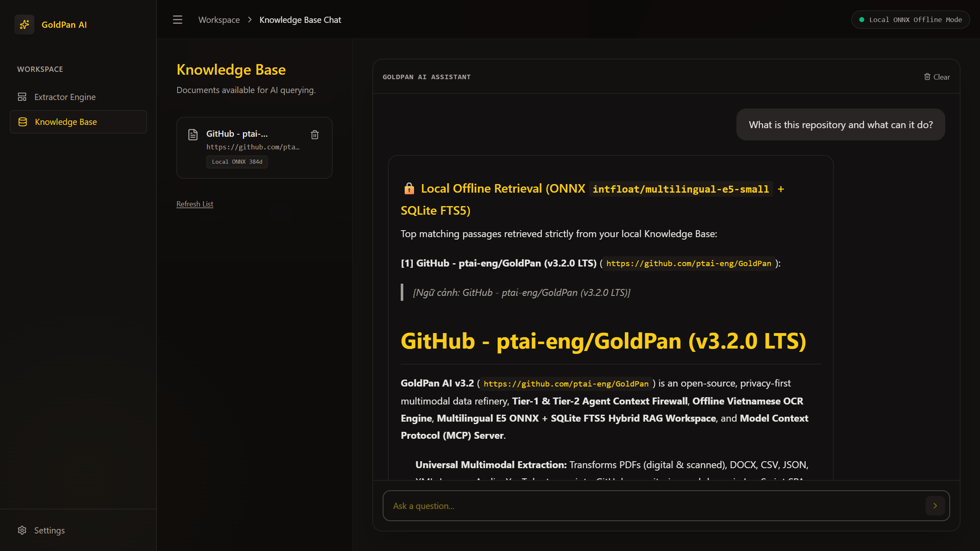Clear the chat conversation
This screenshot has height=551, width=980.
click(x=937, y=77)
